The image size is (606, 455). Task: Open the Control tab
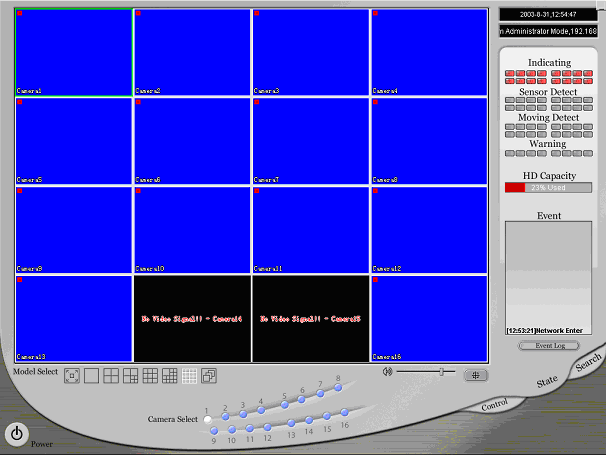point(494,405)
